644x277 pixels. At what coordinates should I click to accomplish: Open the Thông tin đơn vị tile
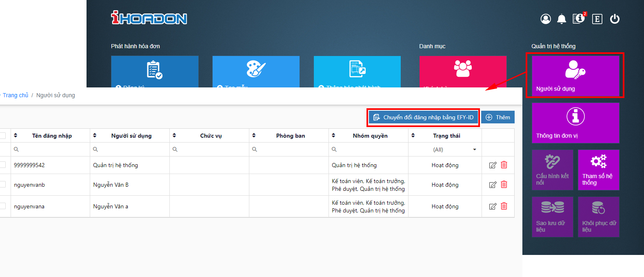pyautogui.click(x=575, y=123)
